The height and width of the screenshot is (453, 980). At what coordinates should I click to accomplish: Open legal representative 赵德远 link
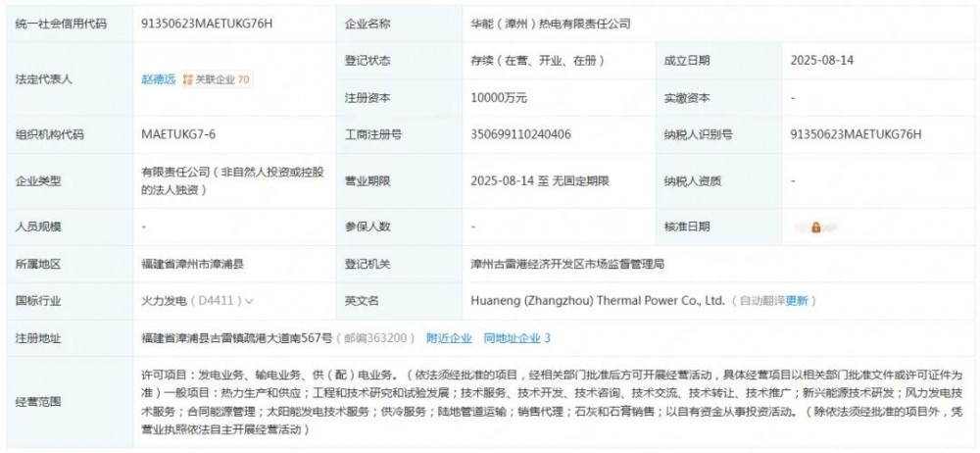(158, 79)
